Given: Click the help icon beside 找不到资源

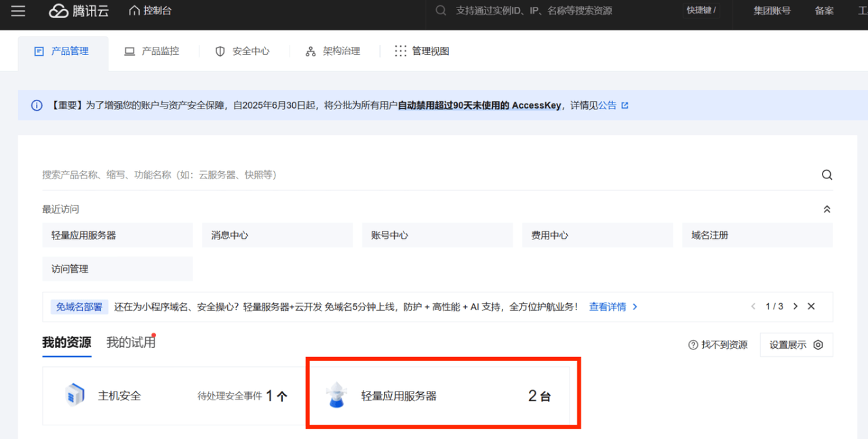Looking at the screenshot, I should 693,345.
